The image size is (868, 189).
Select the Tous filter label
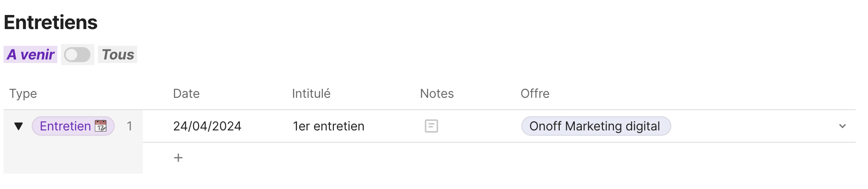[118, 55]
